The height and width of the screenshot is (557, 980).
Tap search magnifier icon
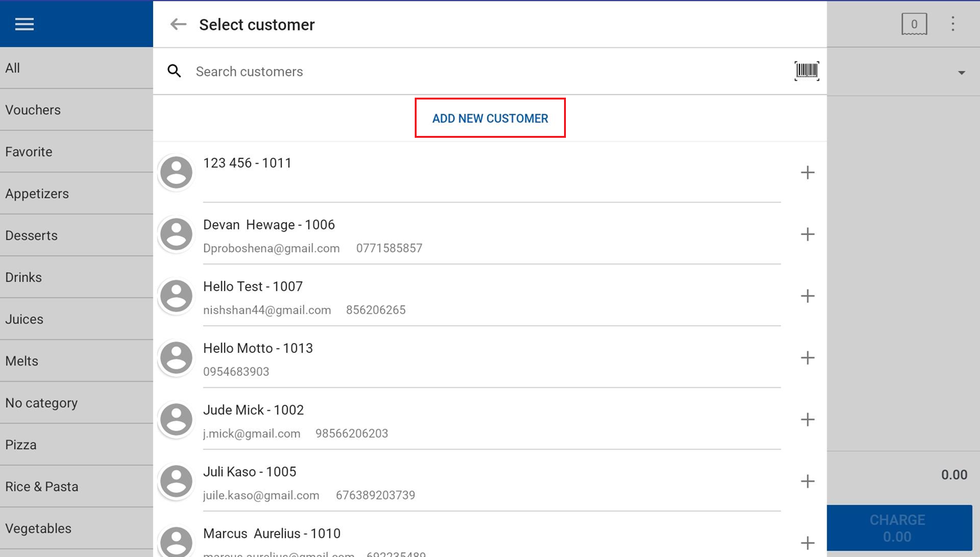tap(174, 71)
